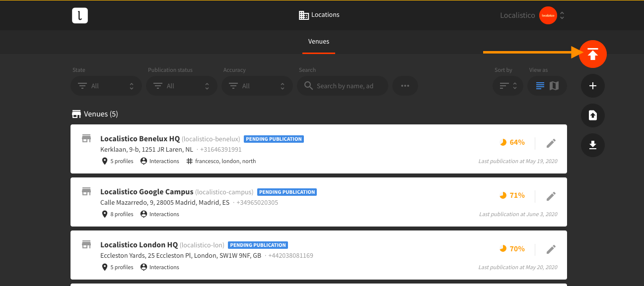Click Last publication at May 19, 2020
The width and height of the screenshot is (644, 286).
[518, 161]
